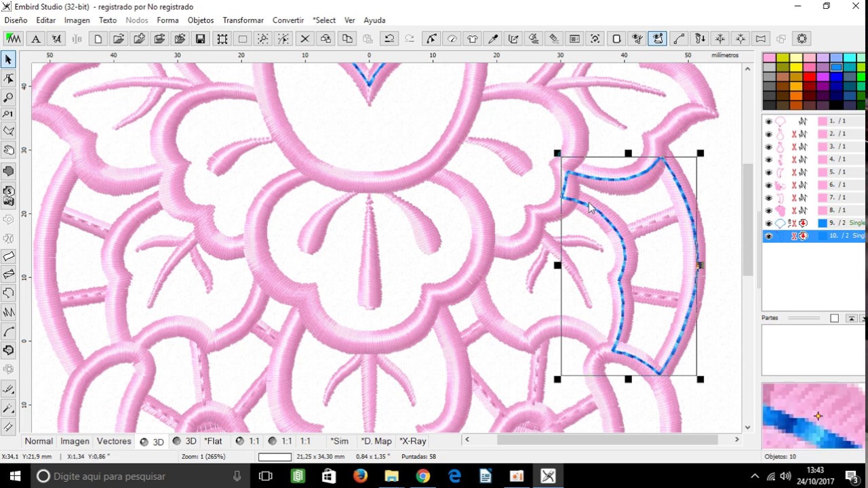Open Chrome from the taskbar

click(x=422, y=476)
